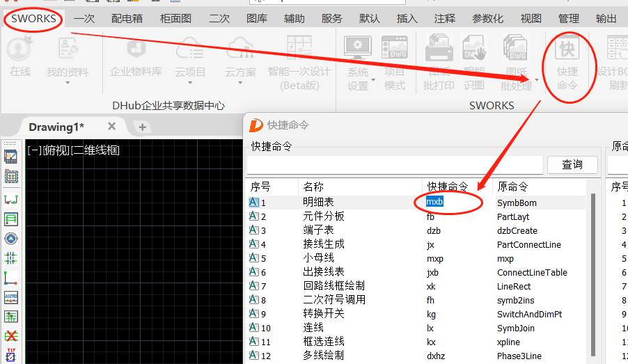Open the 图库 ribbon tab
628x364 pixels.
pos(257,18)
